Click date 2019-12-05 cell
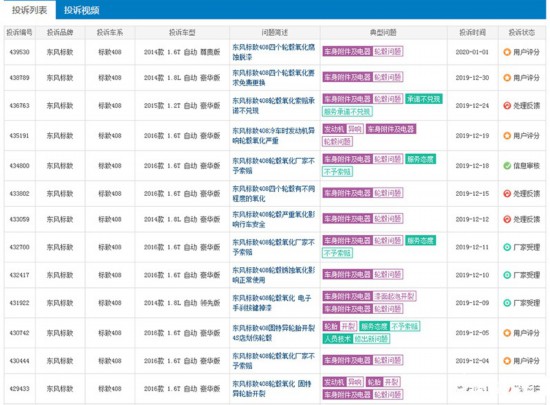Image resolution: width=550 pixels, height=405 pixels. click(472, 333)
